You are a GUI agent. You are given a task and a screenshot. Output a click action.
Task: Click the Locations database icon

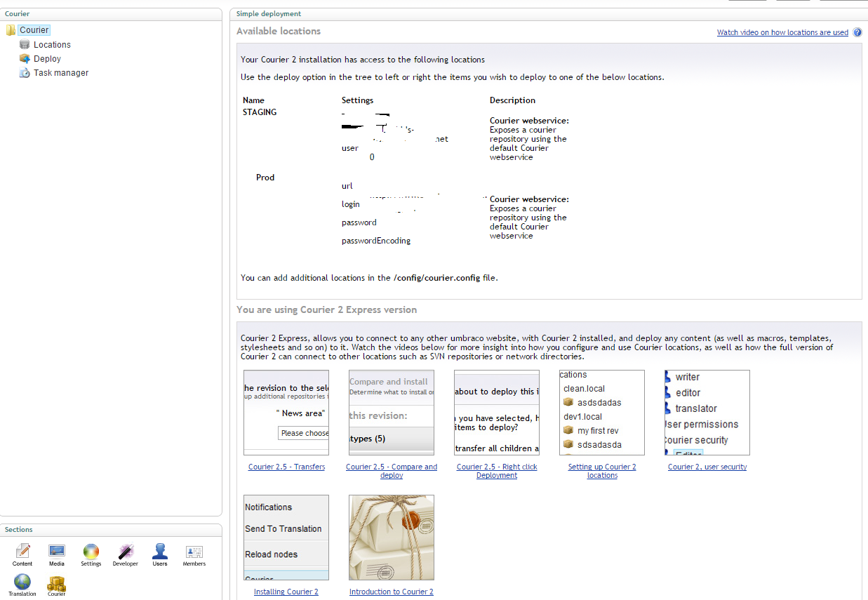tap(25, 44)
